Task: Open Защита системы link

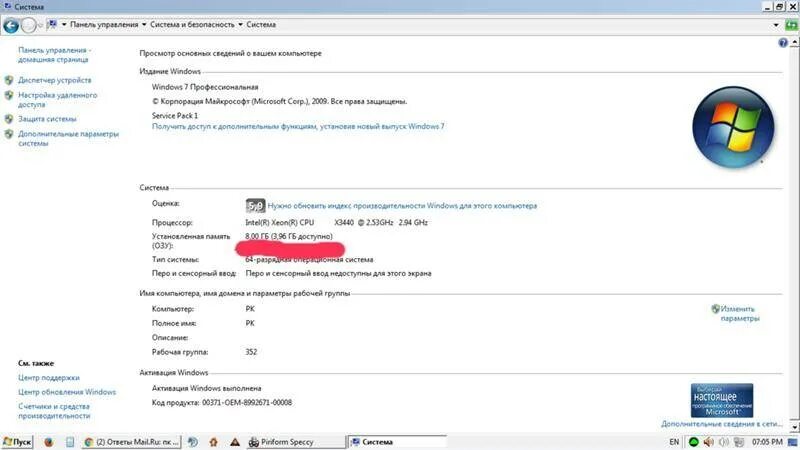Action: tap(47, 119)
